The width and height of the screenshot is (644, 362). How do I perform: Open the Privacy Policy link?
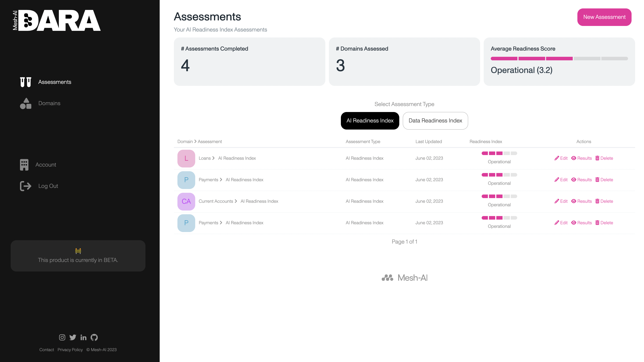tap(70, 350)
